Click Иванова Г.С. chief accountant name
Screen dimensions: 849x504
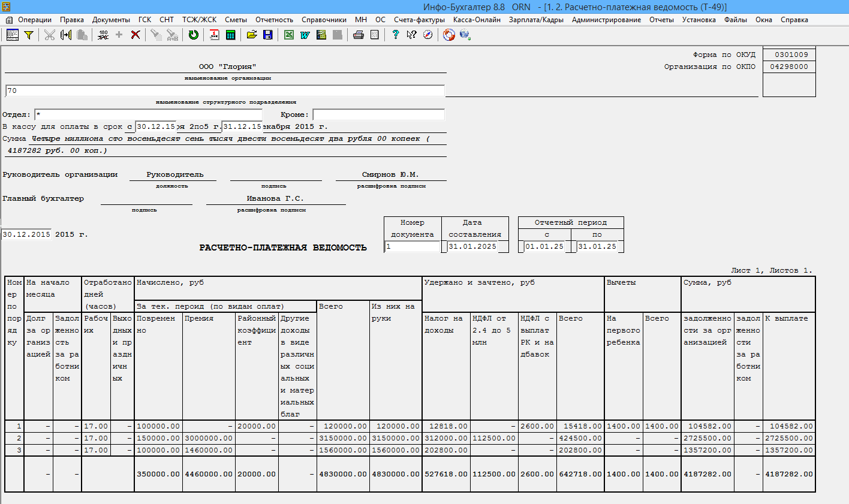[275, 198]
